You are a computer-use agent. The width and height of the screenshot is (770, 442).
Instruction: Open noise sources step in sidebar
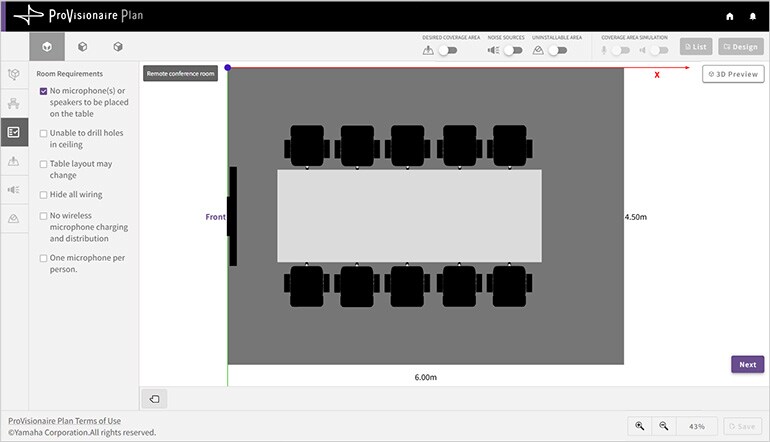click(14, 189)
